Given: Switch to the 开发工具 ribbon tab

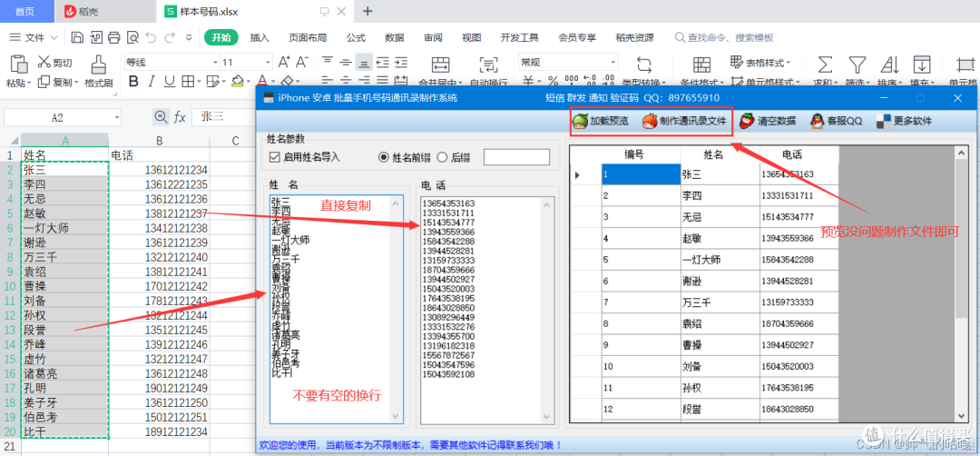Looking at the screenshot, I should click(x=519, y=37).
